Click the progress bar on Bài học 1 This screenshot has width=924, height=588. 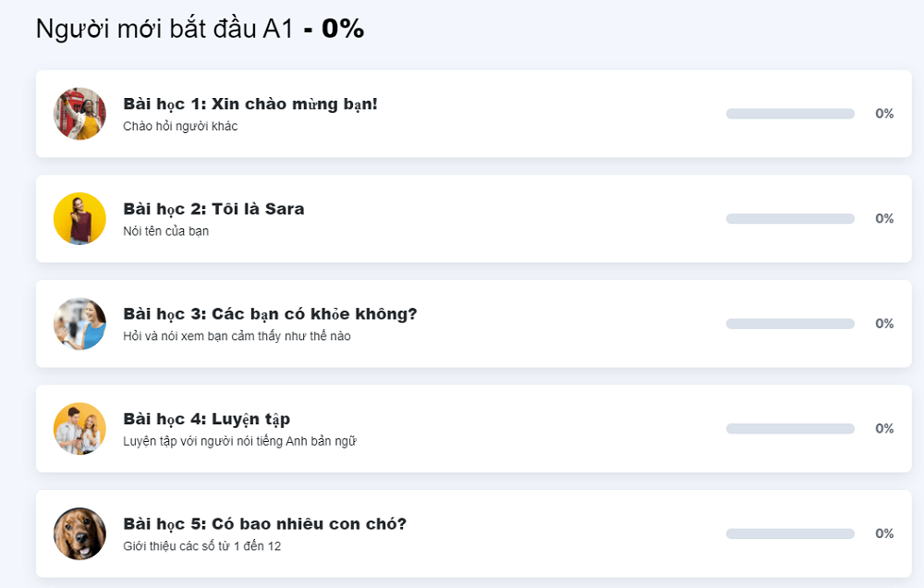[x=790, y=114]
